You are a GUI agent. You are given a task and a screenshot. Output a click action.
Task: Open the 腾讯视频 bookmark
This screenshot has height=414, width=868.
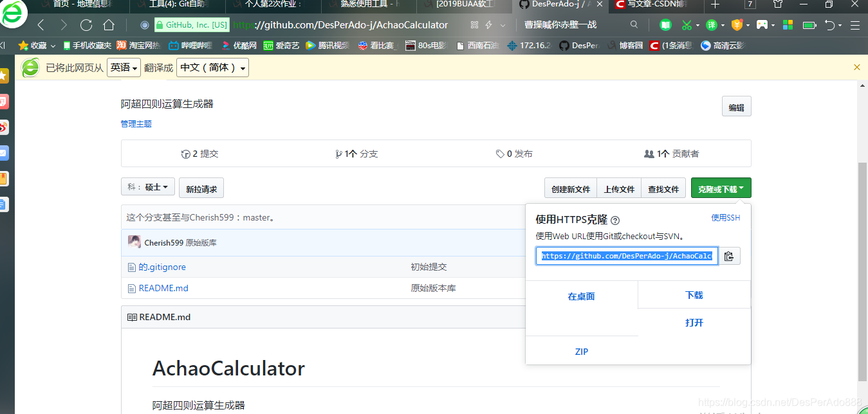click(328, 46)
